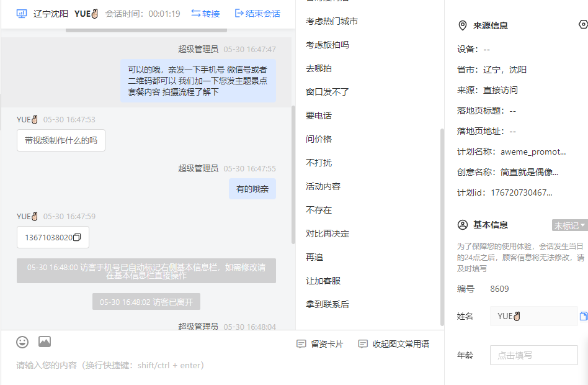Select quick phrase 要电话
This screenshot has width=588, height=385.
[319, 115]
